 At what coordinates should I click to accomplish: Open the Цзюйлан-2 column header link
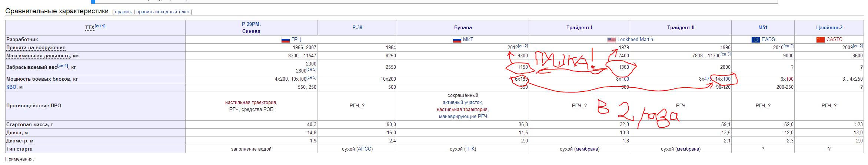[829, 28]
